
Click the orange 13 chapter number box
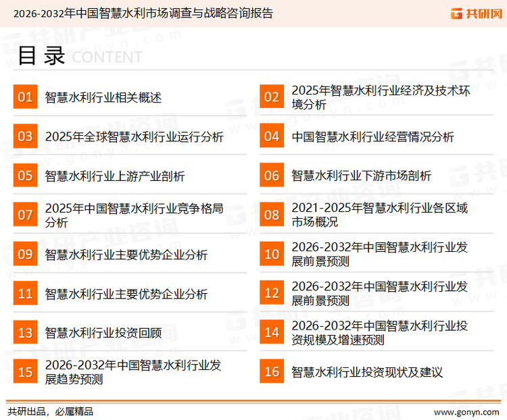click(25, 332)
